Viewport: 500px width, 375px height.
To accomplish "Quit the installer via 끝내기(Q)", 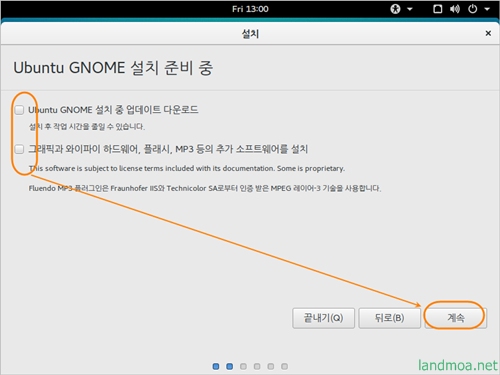I will [x=323, y=318].
